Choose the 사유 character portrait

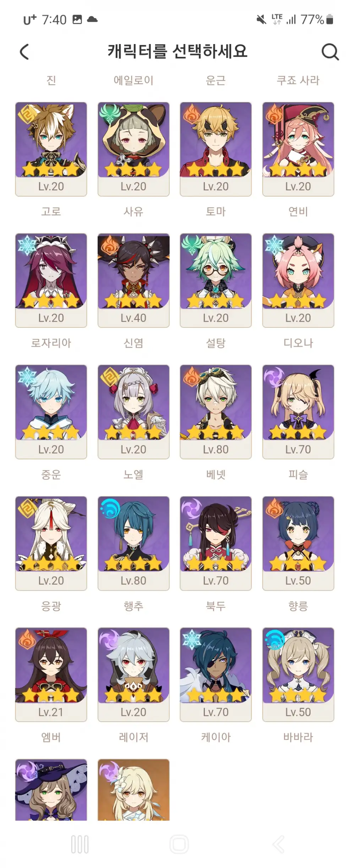133,149
